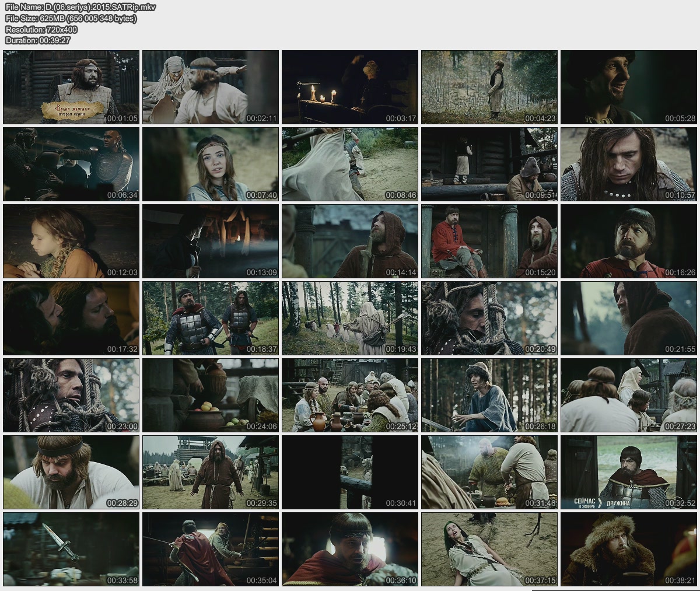Open the frame of girl with headband at 00:07:40
Viewport: 700px width, 591px height.
click(x=211, y=164)
